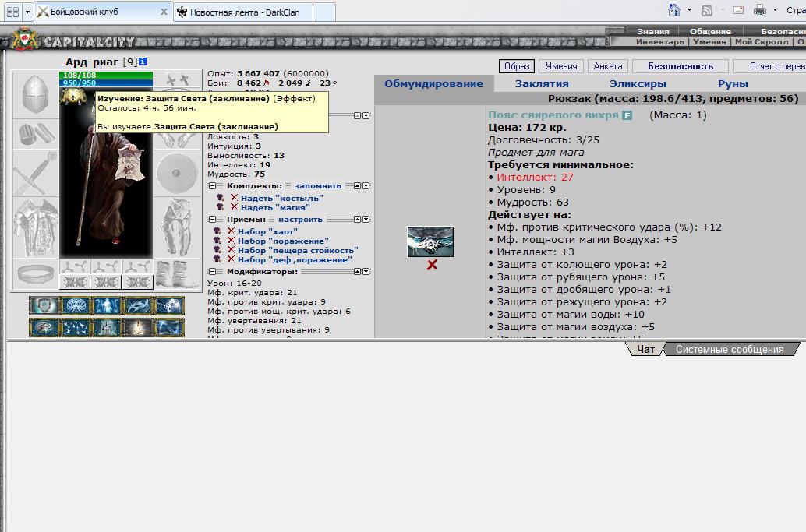
Task: Click the body armor slot
Action: (36, 227)
